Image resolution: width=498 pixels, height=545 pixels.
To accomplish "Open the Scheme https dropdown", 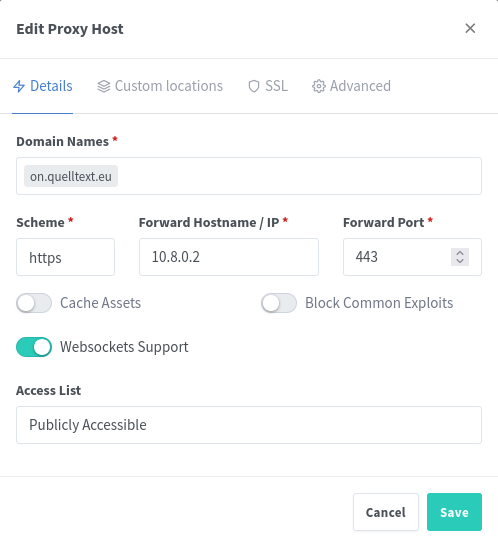I will click(x=65, y=257).
